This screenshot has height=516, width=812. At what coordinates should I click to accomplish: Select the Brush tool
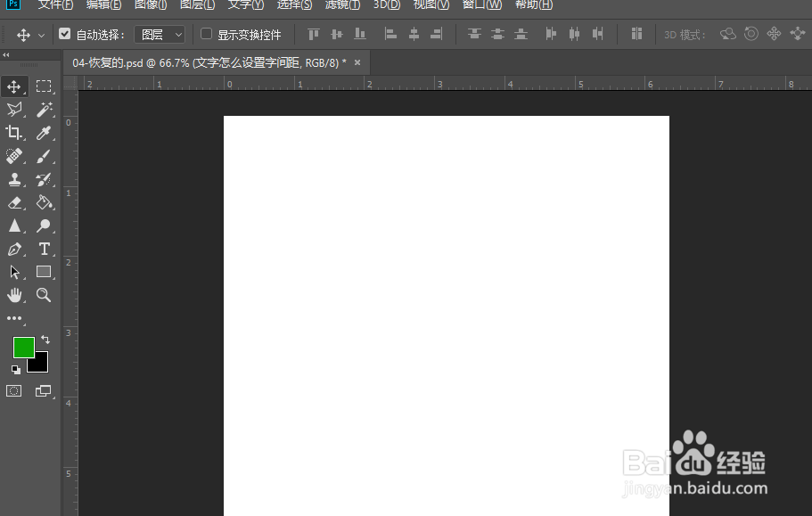[44, 156]
